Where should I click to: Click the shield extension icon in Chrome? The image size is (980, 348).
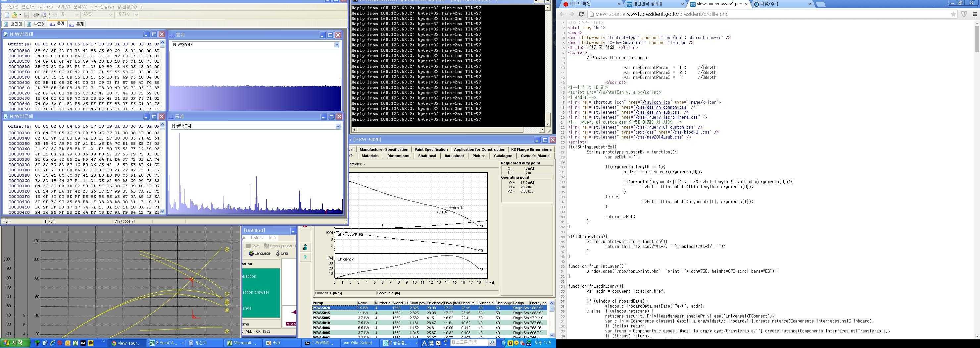coord(964,14)
